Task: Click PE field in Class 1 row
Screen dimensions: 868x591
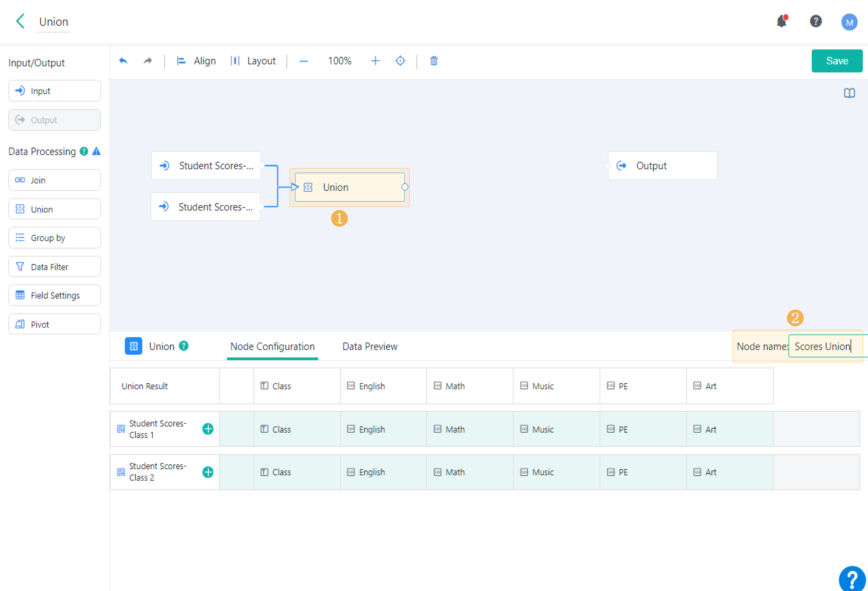Action: pos(643,429)
